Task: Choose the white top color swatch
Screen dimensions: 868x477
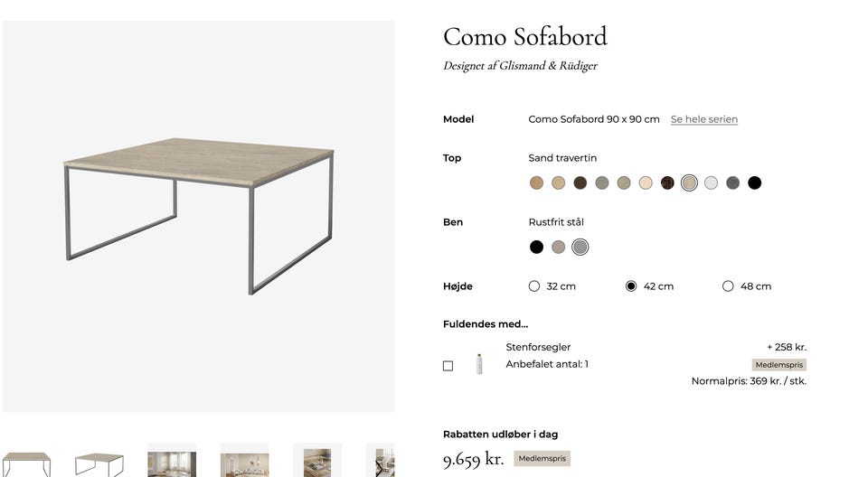Action: pos(711,183)
